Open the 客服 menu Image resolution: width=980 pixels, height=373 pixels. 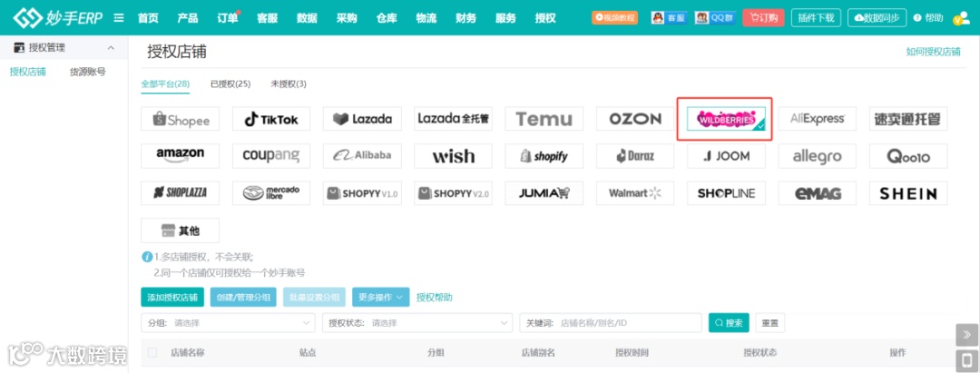coord(267,18)
